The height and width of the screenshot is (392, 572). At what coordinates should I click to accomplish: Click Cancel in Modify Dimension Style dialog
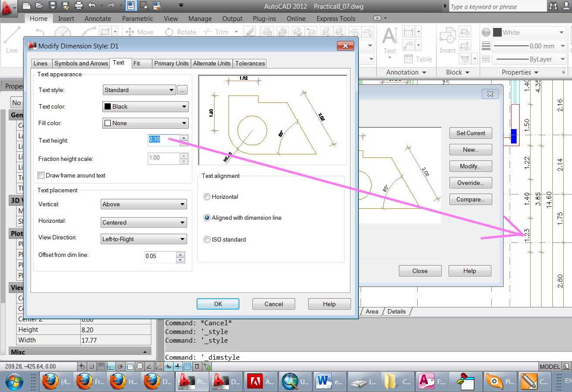pos(274,304)
